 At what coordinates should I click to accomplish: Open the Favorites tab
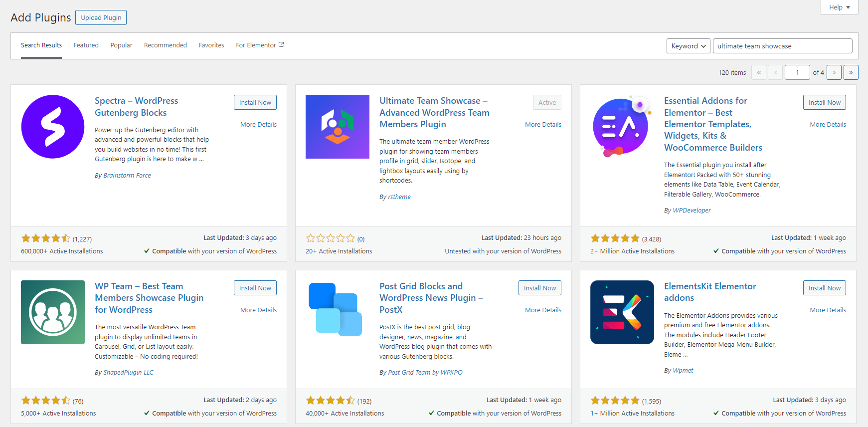click(211, 45)
